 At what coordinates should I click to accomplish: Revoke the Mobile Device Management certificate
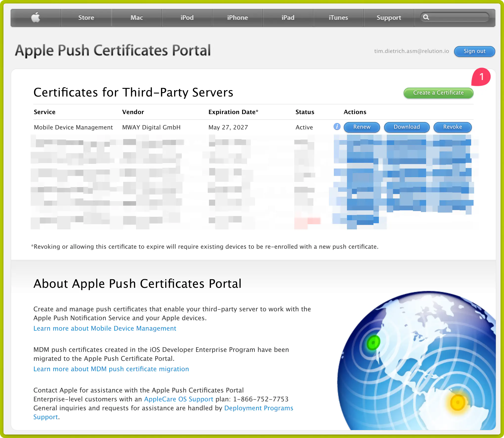tap(453, 127)
